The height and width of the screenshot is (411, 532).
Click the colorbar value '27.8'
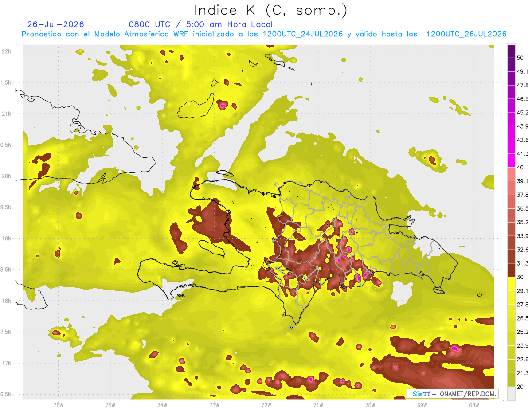[x=523, y=305]
